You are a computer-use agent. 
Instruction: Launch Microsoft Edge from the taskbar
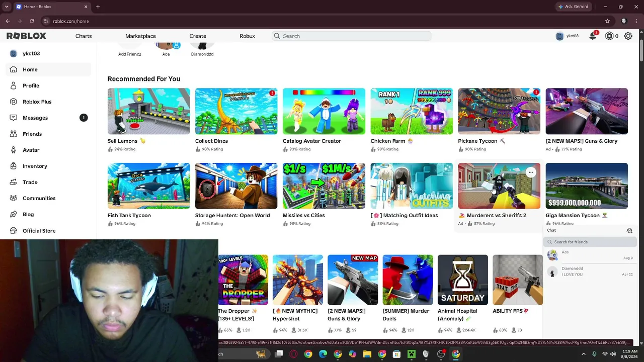pos(323,354)
